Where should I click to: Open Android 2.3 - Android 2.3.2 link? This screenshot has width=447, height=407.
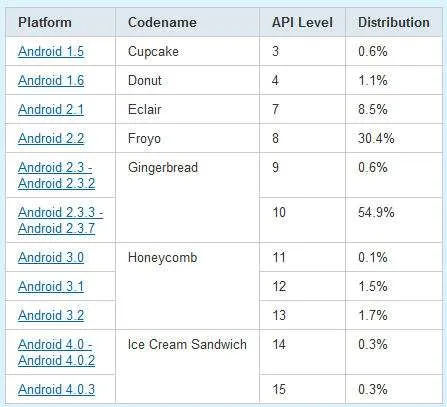(x=57, y=175)
